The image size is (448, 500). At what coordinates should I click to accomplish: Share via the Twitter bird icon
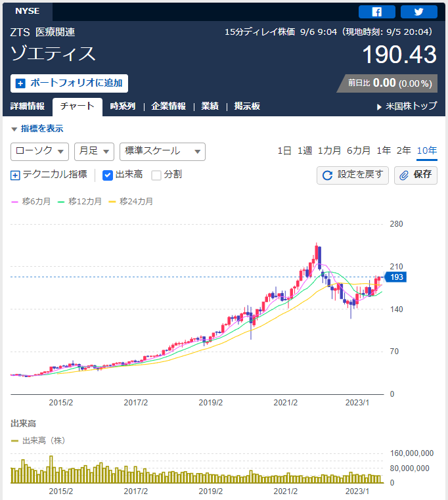(418, 12)
